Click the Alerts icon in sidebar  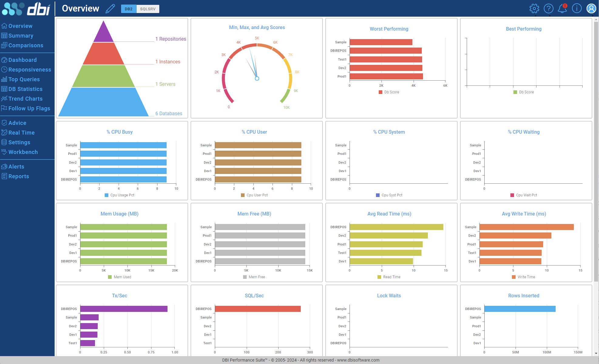coord(4,166)
